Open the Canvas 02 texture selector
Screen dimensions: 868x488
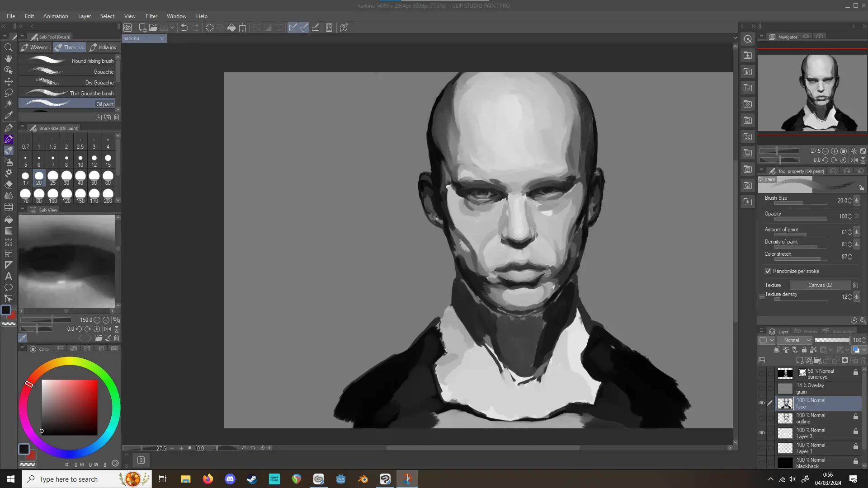click(820, 285)
